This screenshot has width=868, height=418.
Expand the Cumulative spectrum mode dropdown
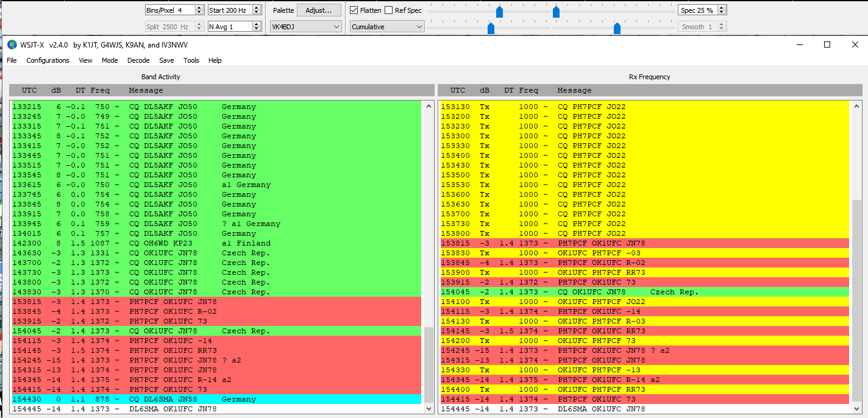point(386,27)
